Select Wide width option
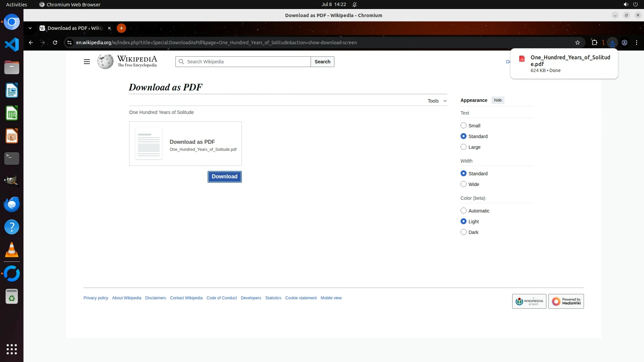Screen dimensions: 644x362 pos(464,184)
